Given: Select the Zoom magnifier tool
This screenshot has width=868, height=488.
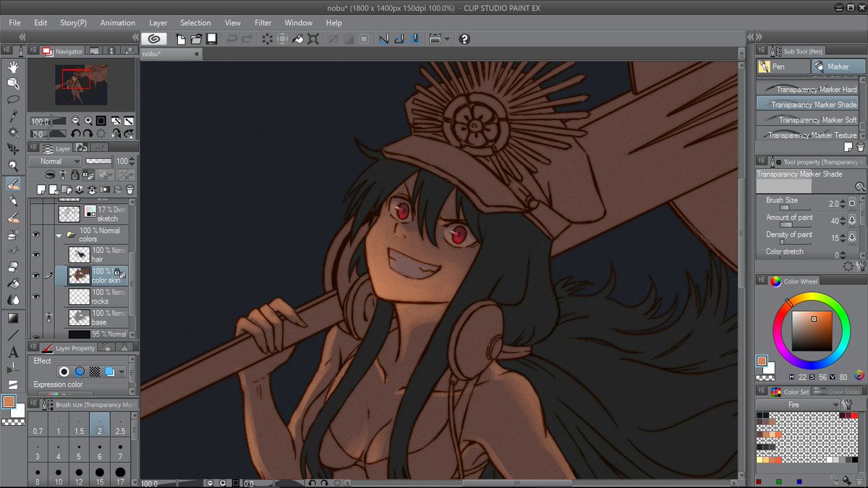Looking at the screenshot, I should pos(13,166).
